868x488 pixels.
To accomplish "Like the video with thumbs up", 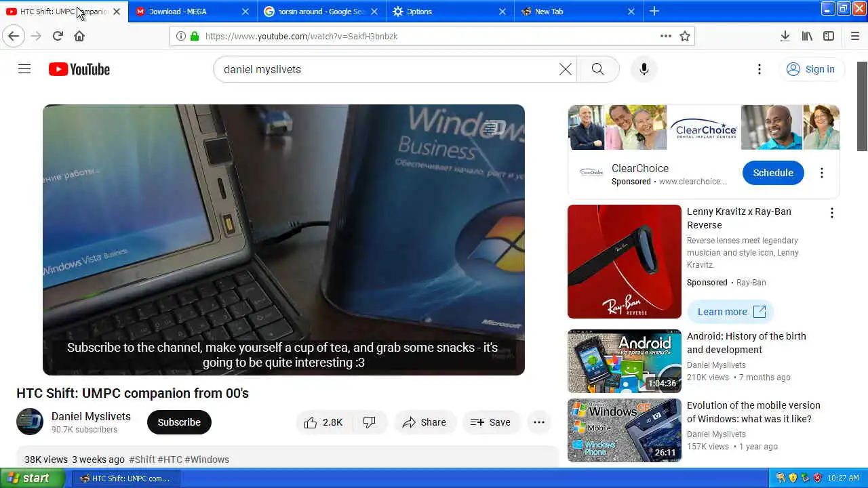I will click(x=323, y=422).
